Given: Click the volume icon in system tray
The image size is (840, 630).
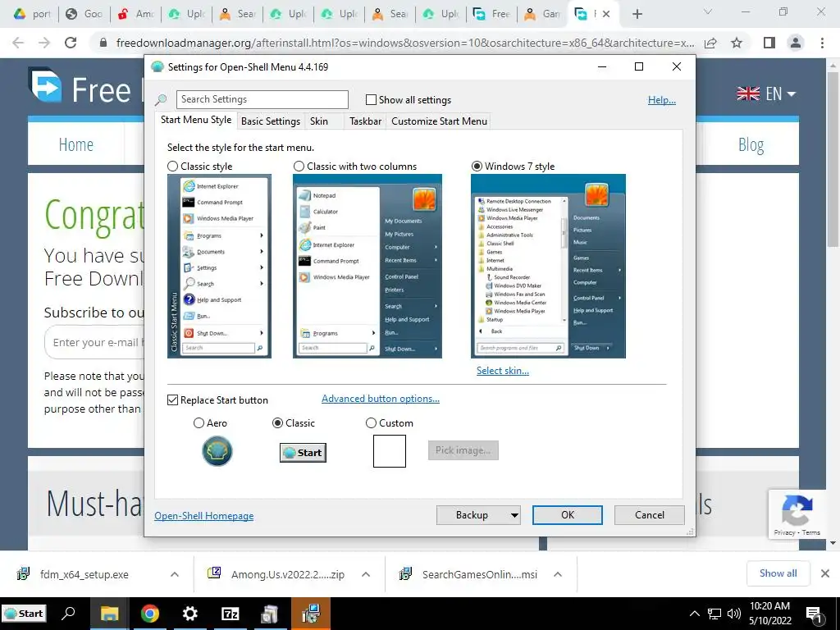Looking at the screenshot, I should (x=734, y=614).
